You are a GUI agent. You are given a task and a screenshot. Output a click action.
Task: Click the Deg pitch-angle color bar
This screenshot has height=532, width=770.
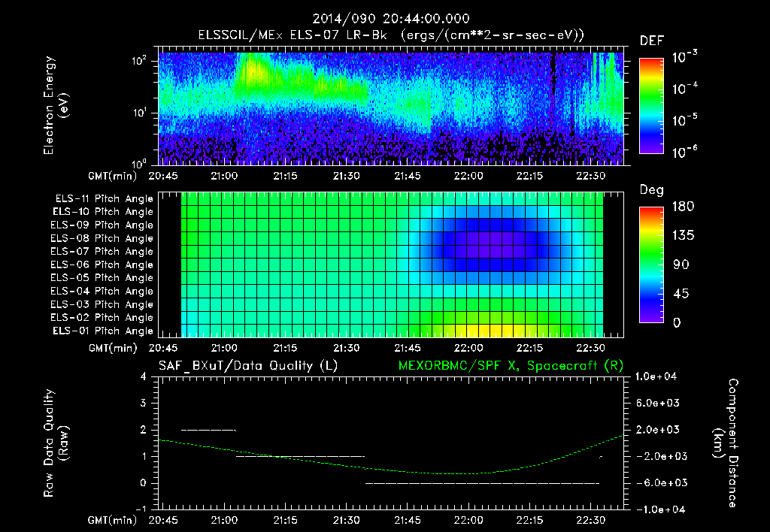651,264
